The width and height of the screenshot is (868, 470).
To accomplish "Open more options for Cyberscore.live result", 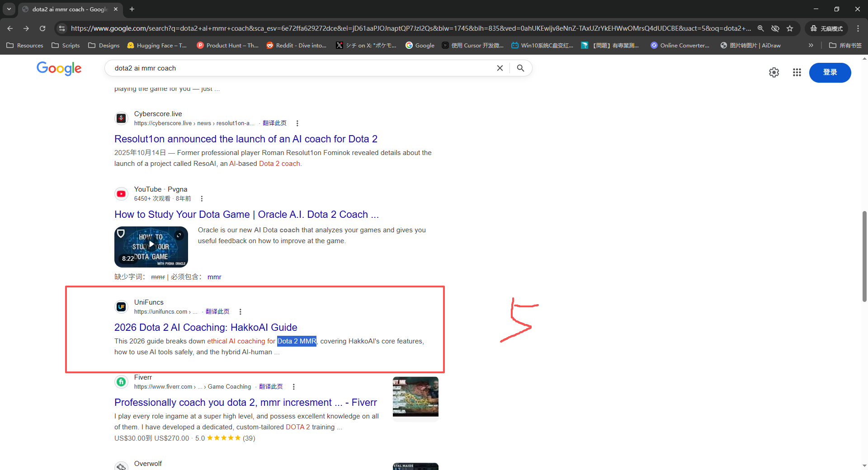I will point(297,123).
